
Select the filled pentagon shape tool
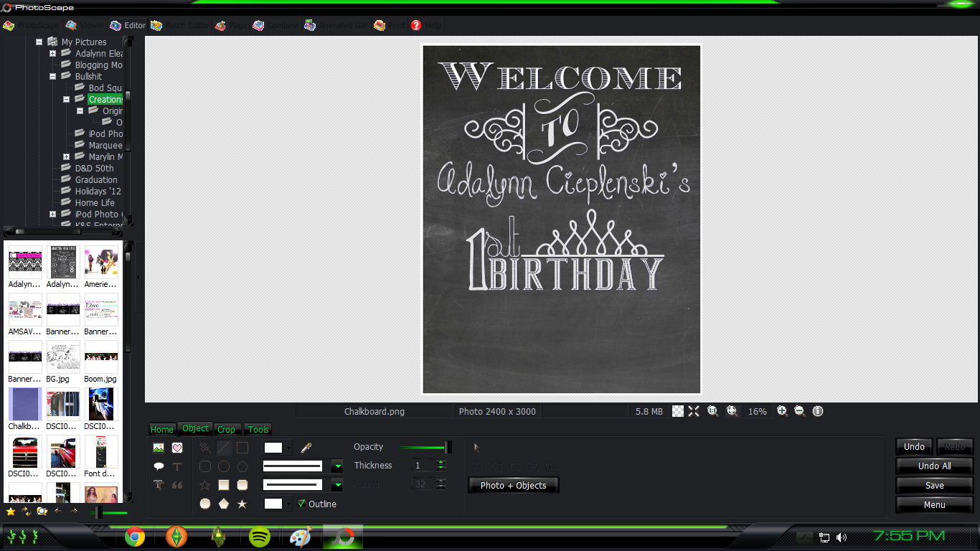pos(224,504)
